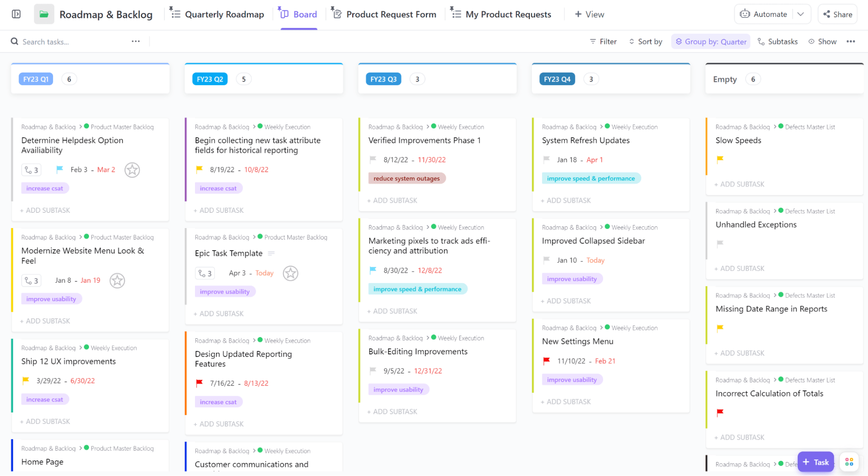This screenshot has height=476, width=868.
Task: Click the search magnifier icon
Action: coord(14,41)
